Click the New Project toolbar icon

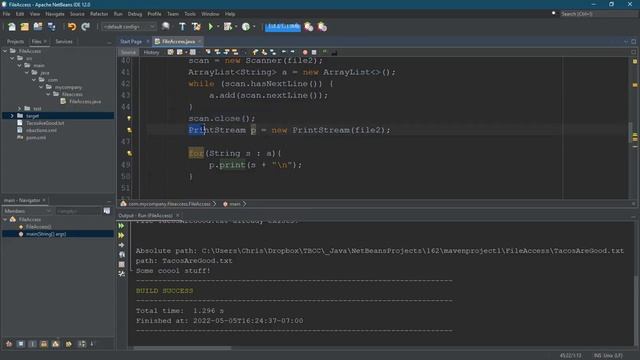(24, 27)
